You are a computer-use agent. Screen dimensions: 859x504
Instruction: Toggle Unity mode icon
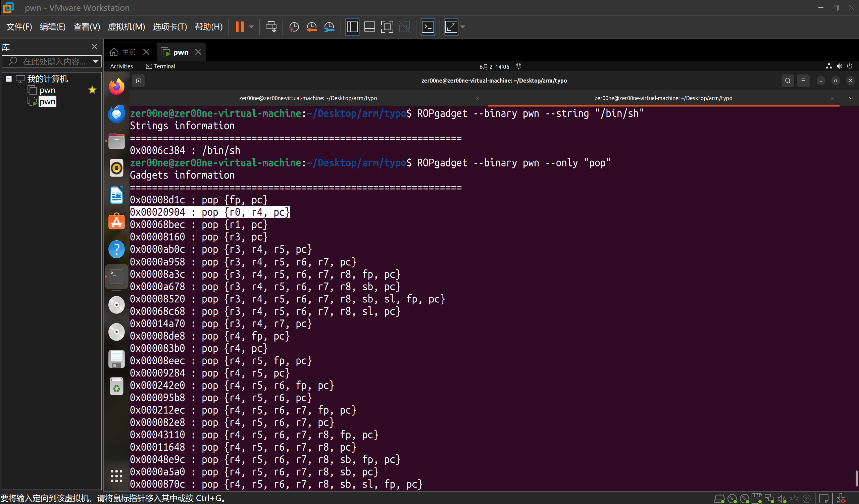[x=405, y=27]
